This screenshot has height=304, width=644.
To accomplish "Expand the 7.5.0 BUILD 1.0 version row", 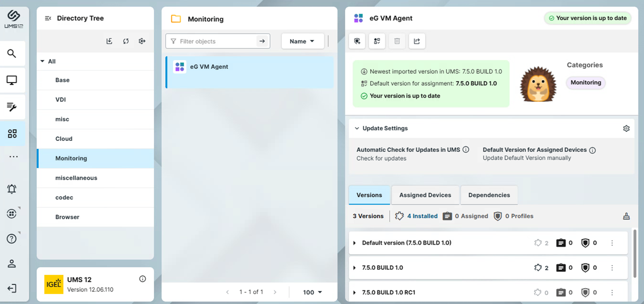I will pos(355,268).
